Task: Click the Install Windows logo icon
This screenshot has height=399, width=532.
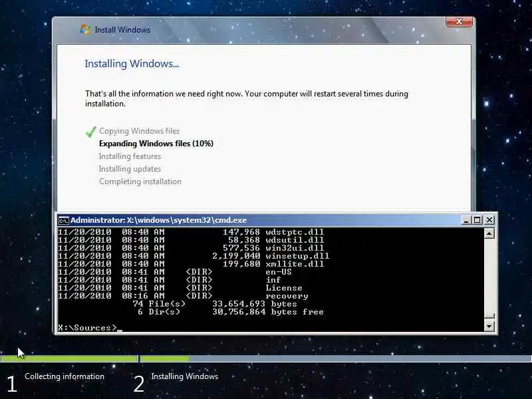Action: [x=85, y=29]
